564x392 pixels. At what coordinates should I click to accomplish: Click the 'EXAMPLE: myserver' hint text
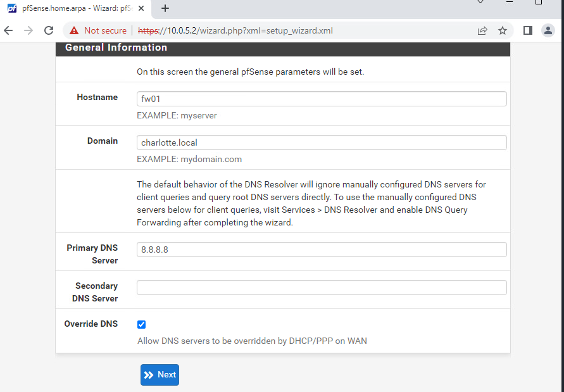click(x=177, y=115)
